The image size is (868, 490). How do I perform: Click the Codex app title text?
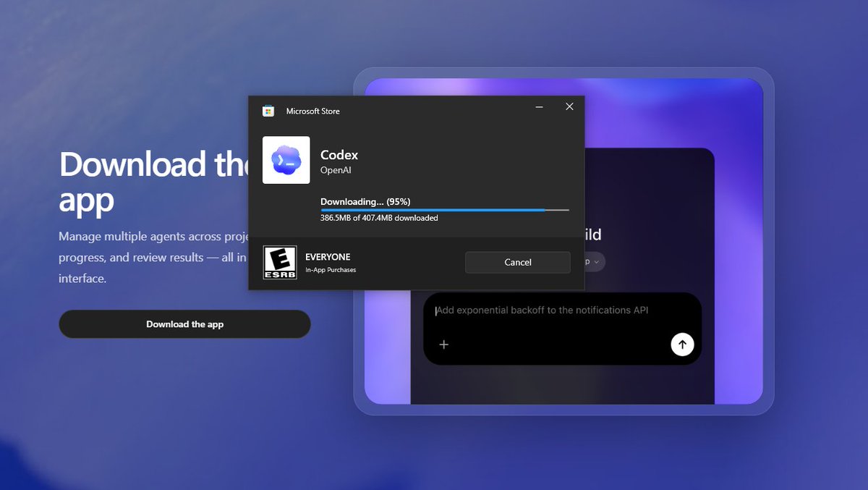339,155
